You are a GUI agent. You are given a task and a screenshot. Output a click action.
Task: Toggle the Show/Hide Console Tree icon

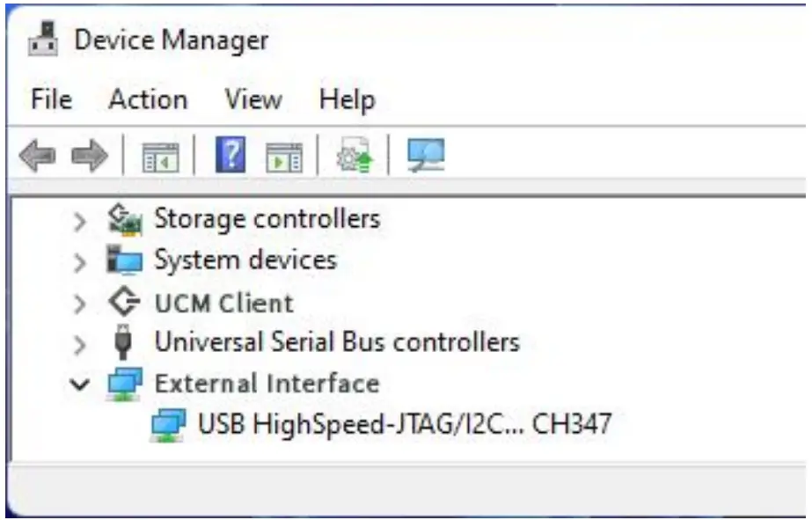(160, 157)
